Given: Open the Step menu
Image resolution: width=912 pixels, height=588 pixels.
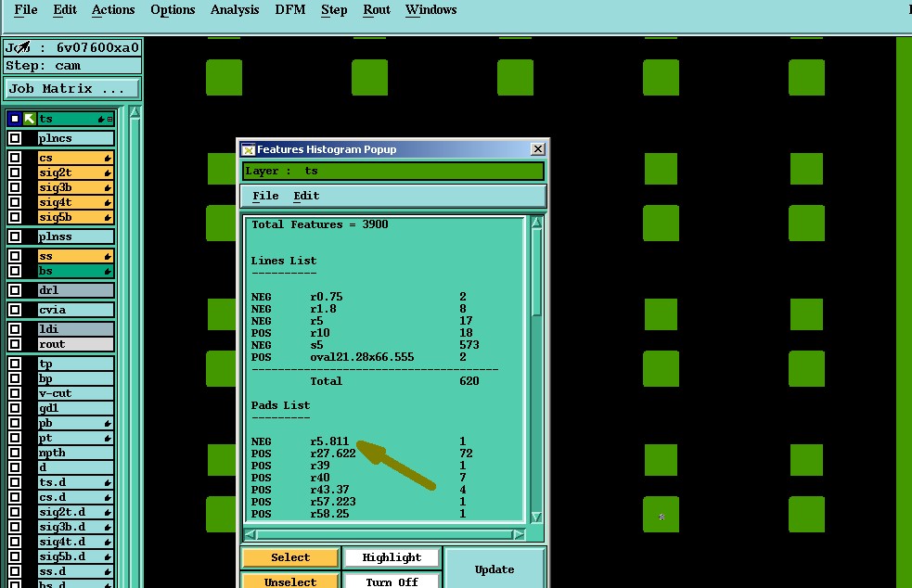Looking at the screenshot, I should [x=334, y=10].
